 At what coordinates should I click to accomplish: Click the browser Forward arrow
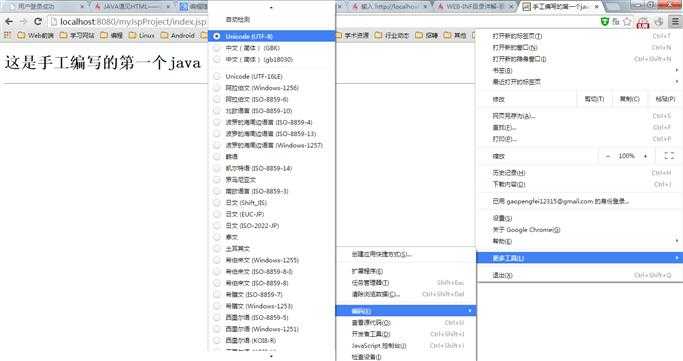tap(23, 21)
